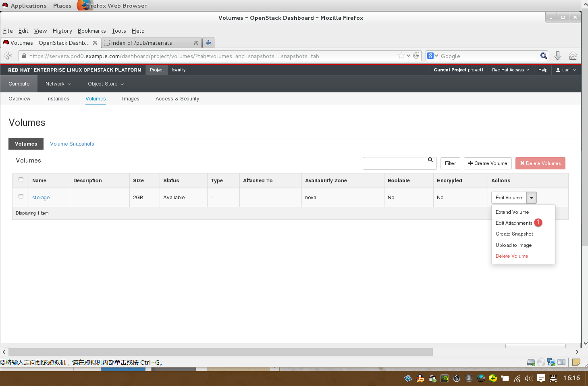
Task: Click the green plus 360 tray icon
Action: click(x=493, y=378)
